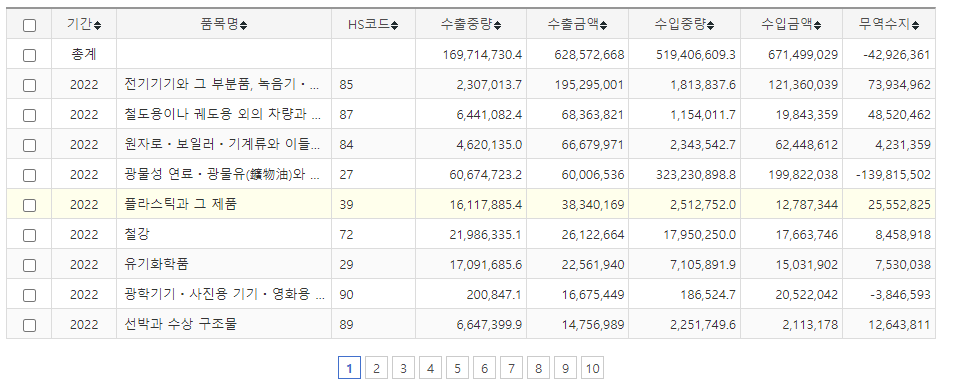Click the 광물성 연료 item name cell
The image size is (958, 386).
[x=224, y=175]
